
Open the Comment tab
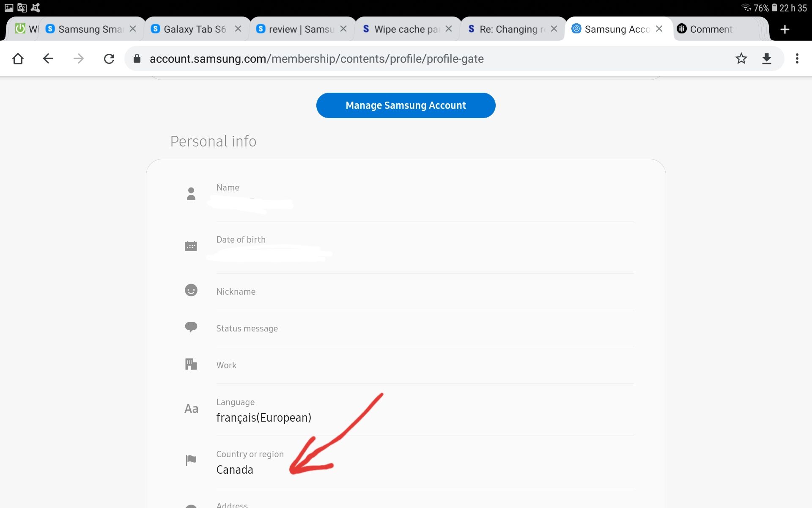710,29
